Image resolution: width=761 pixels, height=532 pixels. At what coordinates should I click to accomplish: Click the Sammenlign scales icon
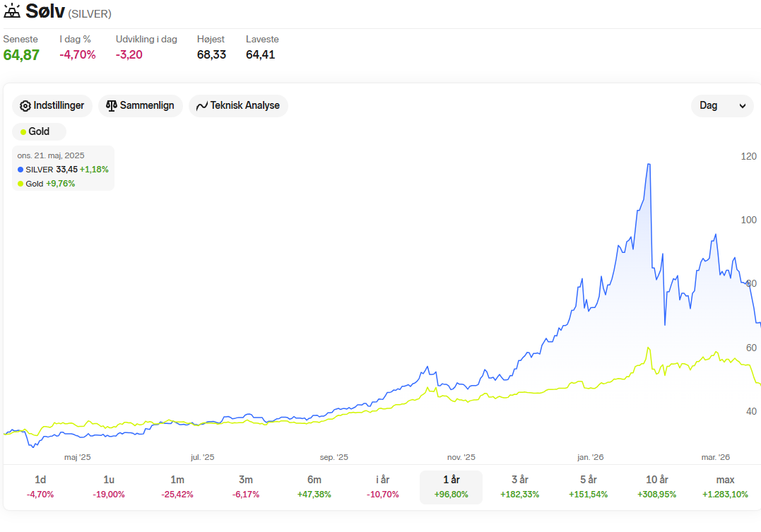111,106
